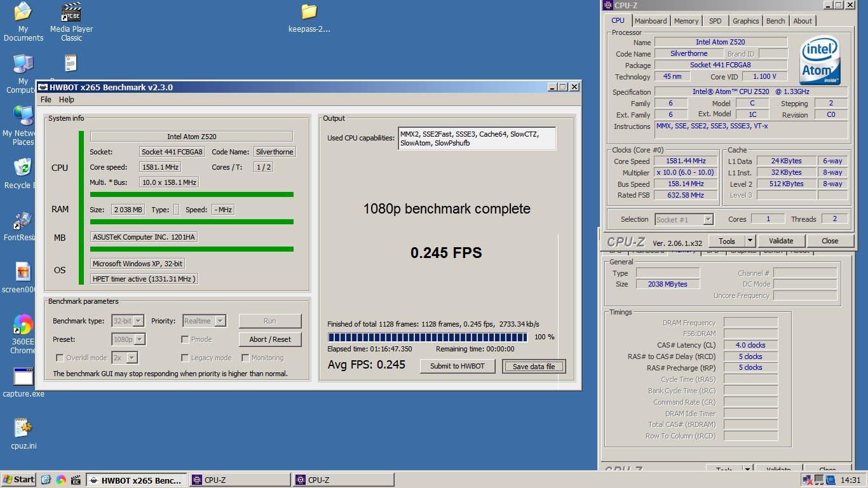Viewport: 868px width, 488px height.
Task: Open the keepass-2... folder on the desktop
Action: point(309,18)
